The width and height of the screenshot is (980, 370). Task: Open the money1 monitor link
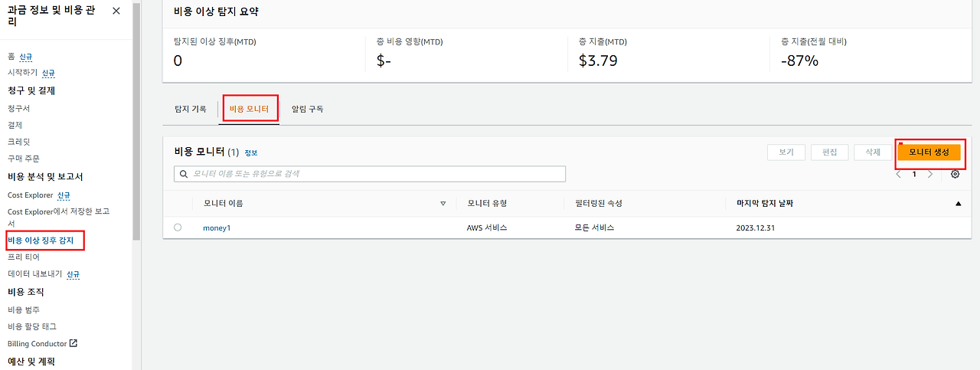pos(217,228)
